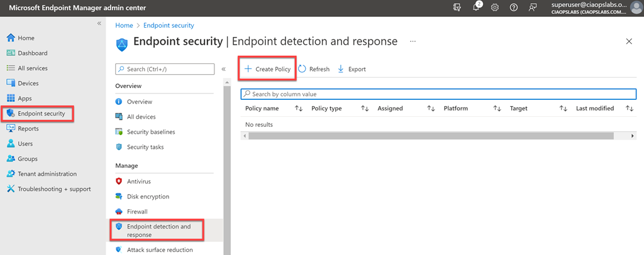
Task: Open the directory and subscription icon
Action: [457, 8]
